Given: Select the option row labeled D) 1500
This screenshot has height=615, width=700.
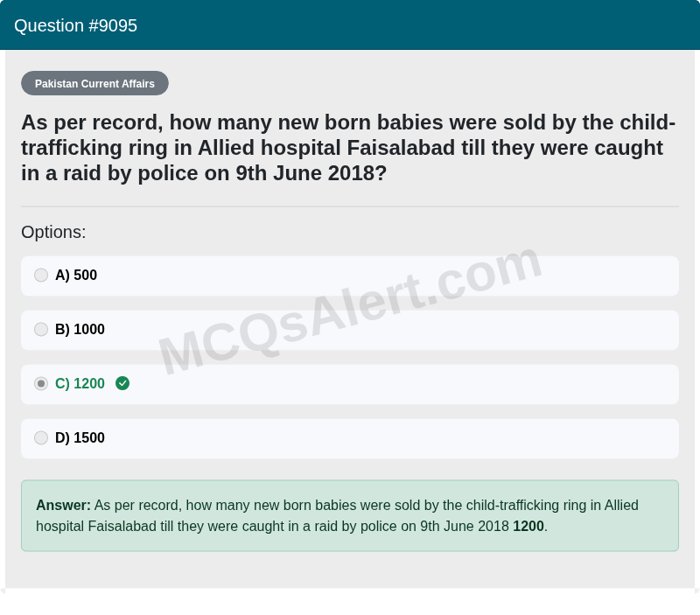Looking at the screenshot, I should coord(350,437).
